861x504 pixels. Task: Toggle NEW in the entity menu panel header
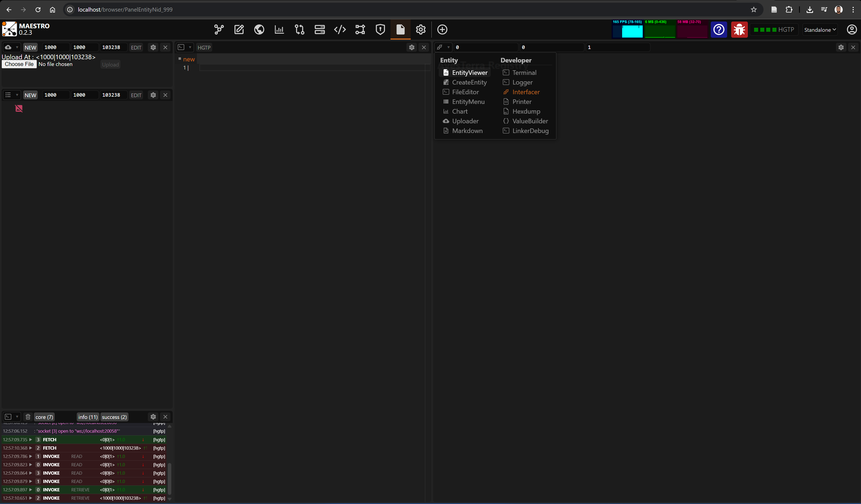click(x=30, y=95)
